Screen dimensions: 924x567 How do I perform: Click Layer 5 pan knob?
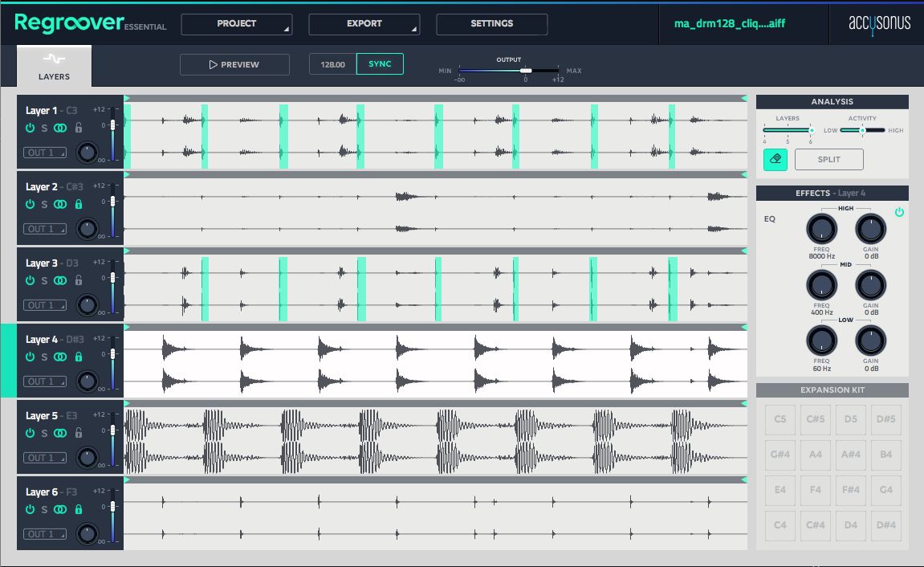tap(88, 457)
